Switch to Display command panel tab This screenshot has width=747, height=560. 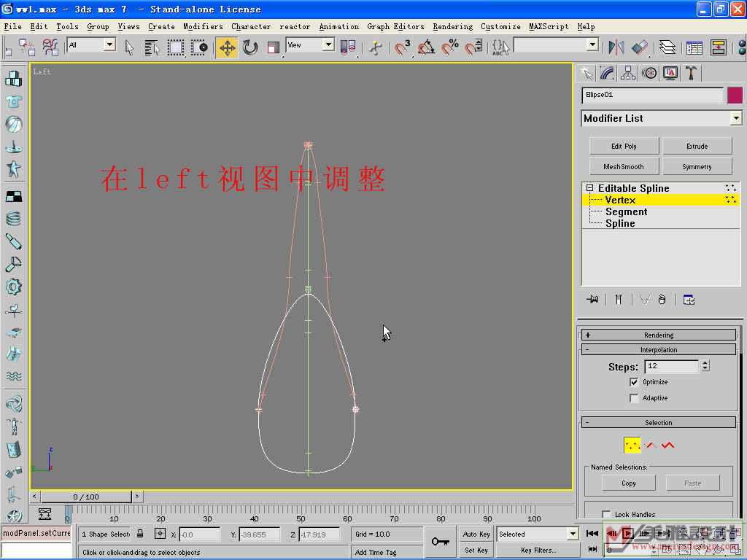click(x=670, y=74)
